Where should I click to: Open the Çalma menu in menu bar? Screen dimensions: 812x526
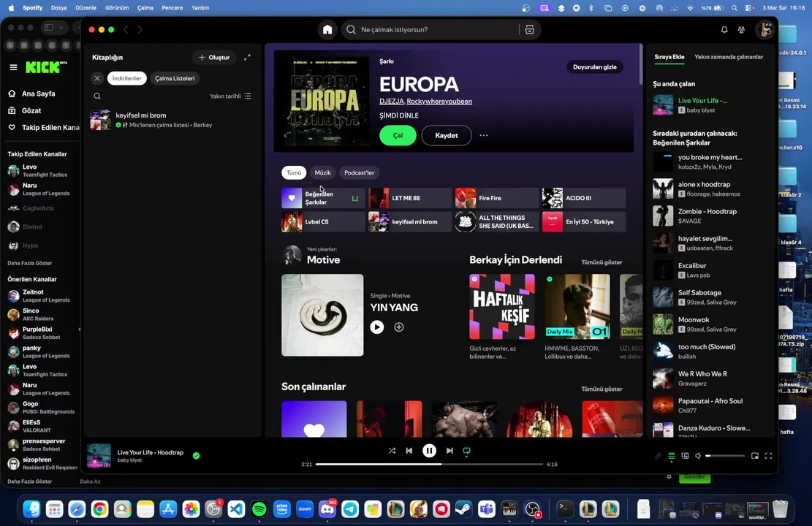(145, 8)
